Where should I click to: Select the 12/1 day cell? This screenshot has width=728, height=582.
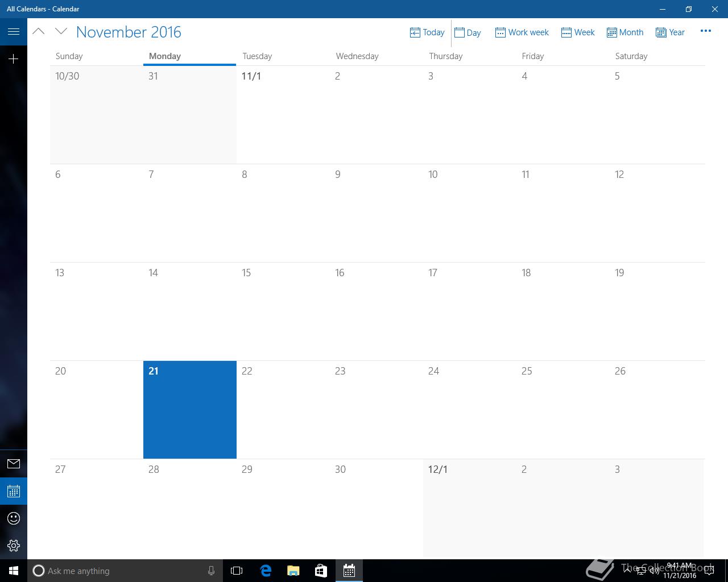(x=470, y=508)
